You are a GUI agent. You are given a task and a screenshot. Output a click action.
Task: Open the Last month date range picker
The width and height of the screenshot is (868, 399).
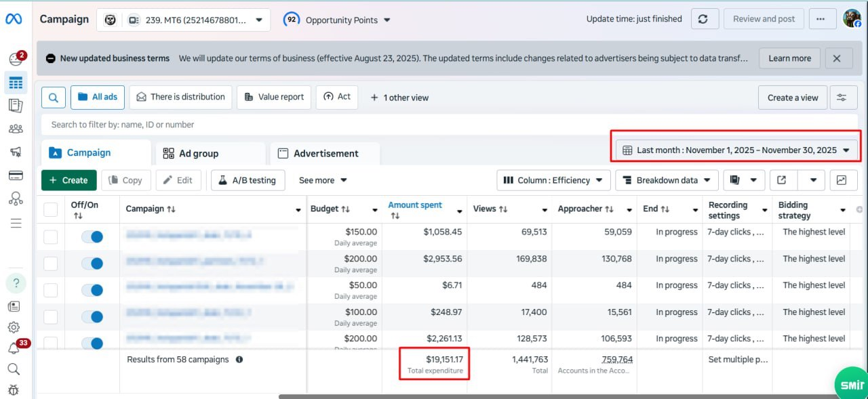pos(736,150)
